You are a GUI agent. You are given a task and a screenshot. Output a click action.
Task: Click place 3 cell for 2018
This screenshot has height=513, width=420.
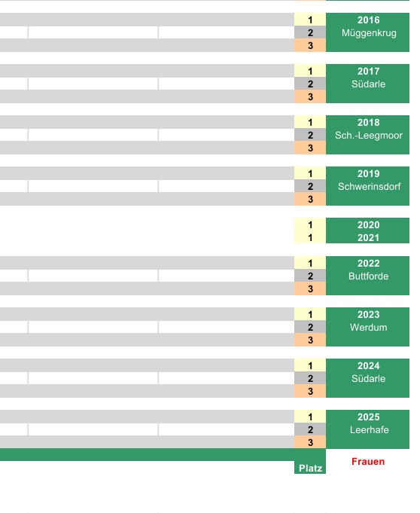[x=310, y=148]
